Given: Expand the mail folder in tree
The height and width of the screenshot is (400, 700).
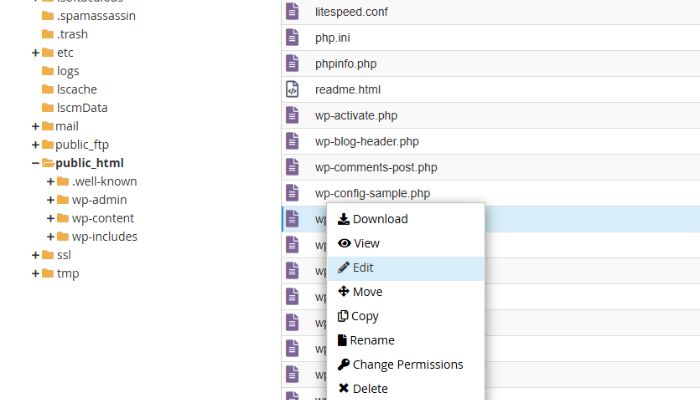Looking at the screenshot, I should pos(36,126).
